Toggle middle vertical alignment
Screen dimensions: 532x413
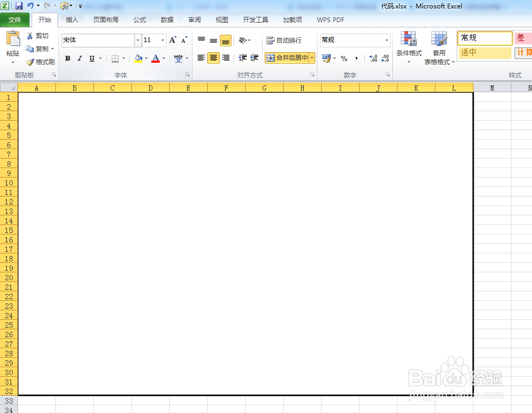214,41
